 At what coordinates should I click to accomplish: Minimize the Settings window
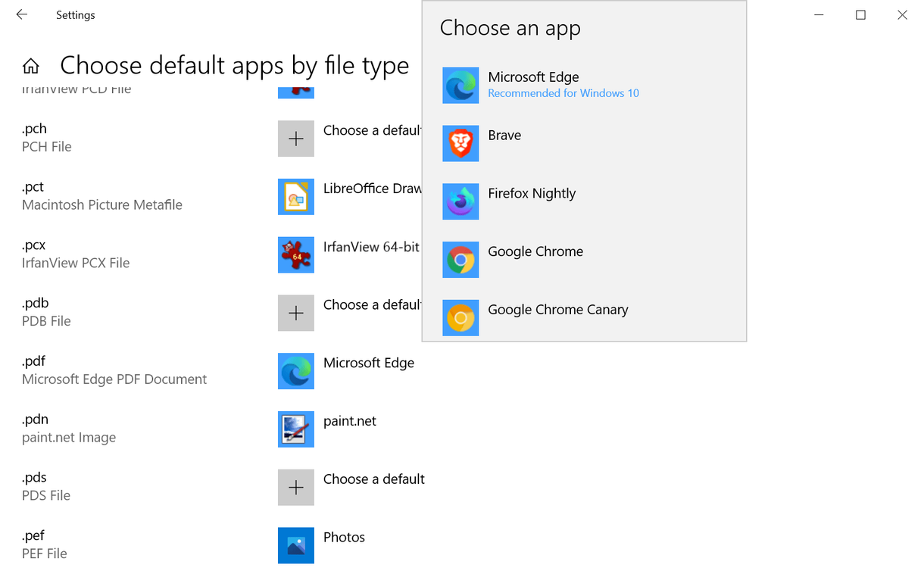coord(819,14)
